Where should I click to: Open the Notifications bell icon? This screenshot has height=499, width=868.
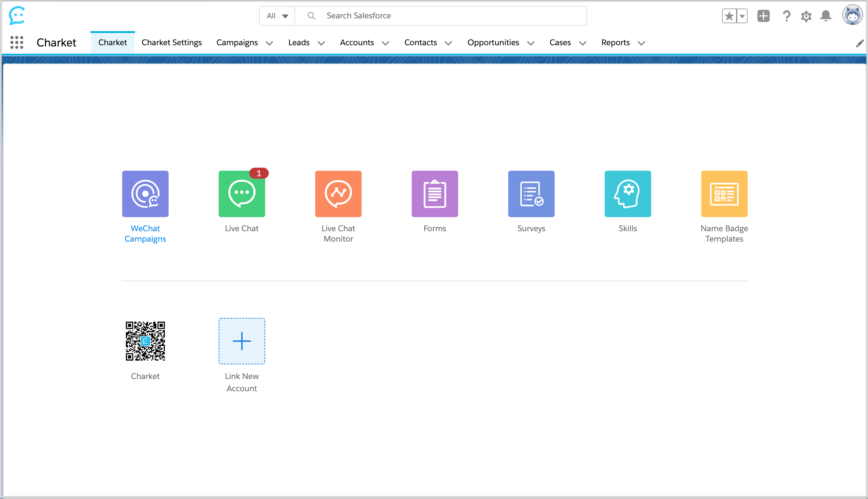coord(826,16)
